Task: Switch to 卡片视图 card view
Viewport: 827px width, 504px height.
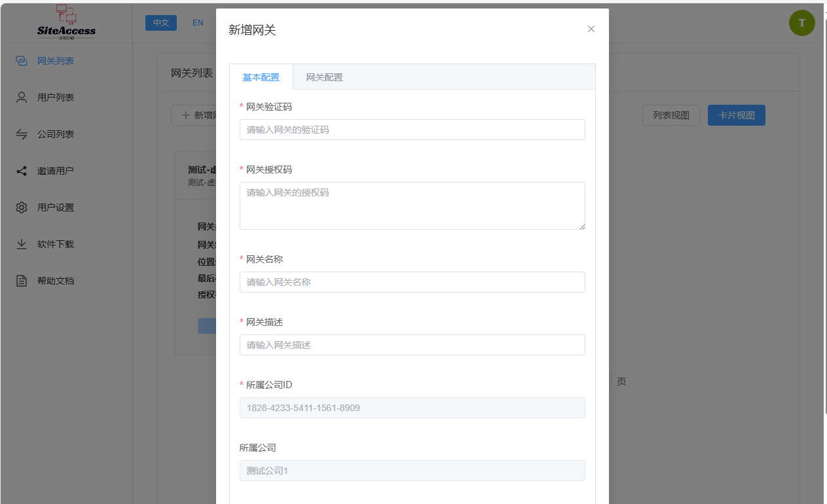Action: point(736,115)
